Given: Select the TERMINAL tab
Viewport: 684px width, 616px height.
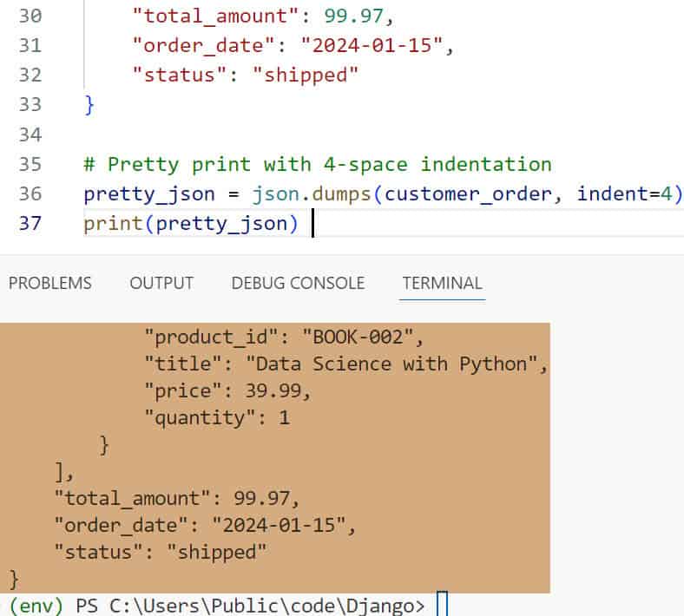Looking at the screenshot, I should click(x=443, y=284).
